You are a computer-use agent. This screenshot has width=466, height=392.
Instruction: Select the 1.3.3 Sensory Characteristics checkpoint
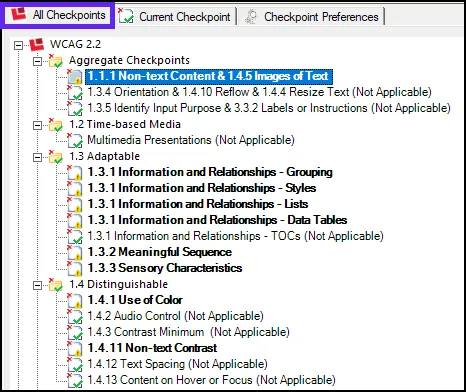[x=165, y=268]
